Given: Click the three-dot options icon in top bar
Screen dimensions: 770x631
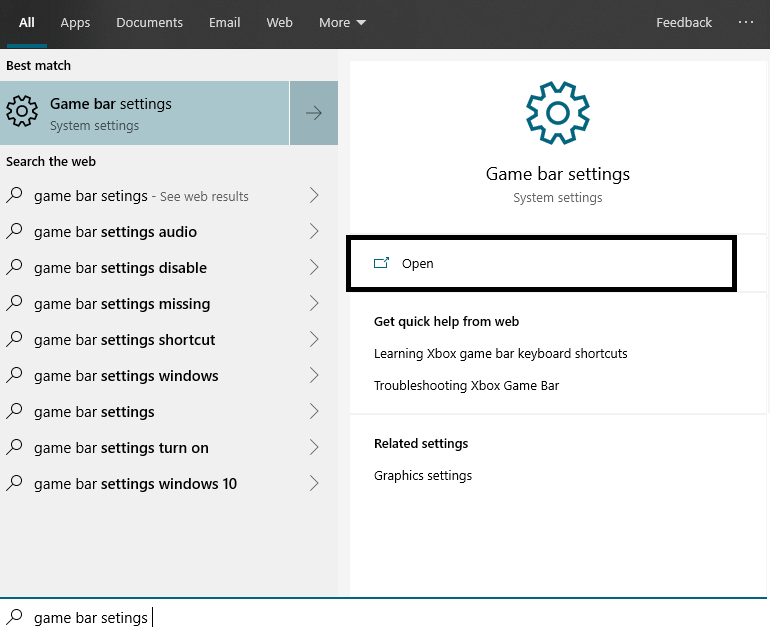Looking at the screenshot, I should pyautogui.click(x=745, y=22).
